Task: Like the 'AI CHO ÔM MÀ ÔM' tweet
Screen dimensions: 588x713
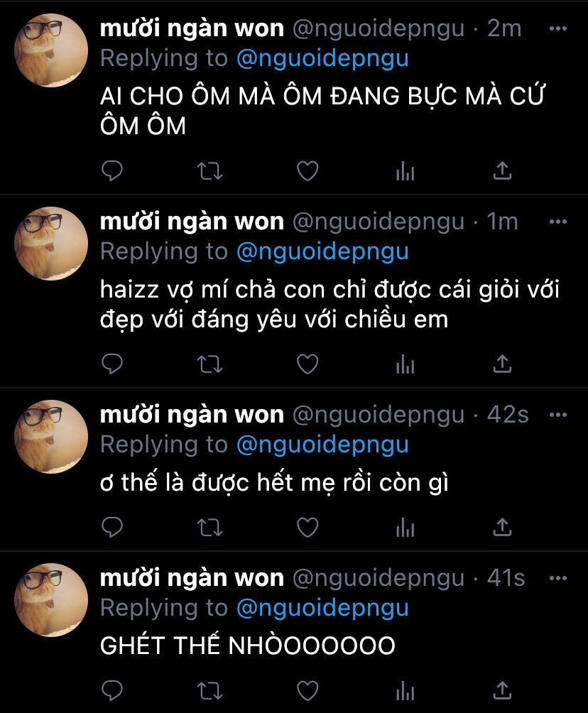Action: tap(307, 171)
